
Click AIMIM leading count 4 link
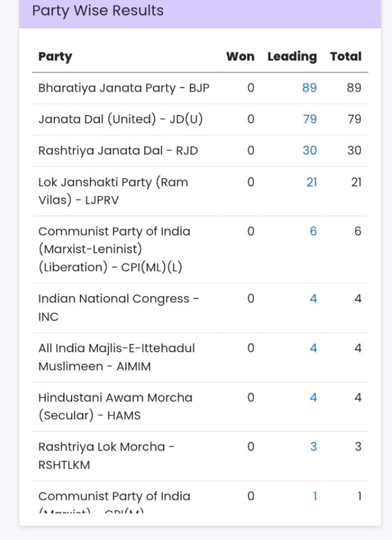(313, 348)
